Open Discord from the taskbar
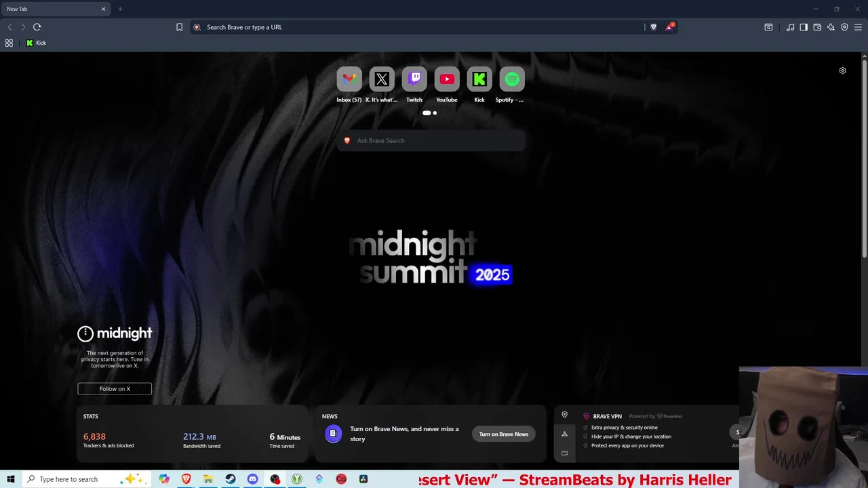Screen dimensions: 868x488 point(252,479)
